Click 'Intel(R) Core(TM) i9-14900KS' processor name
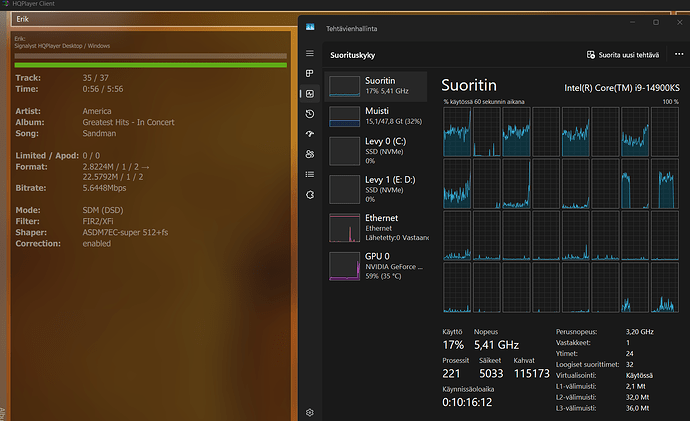The height and width of the screenshot is (421, 690). (622, 88)
